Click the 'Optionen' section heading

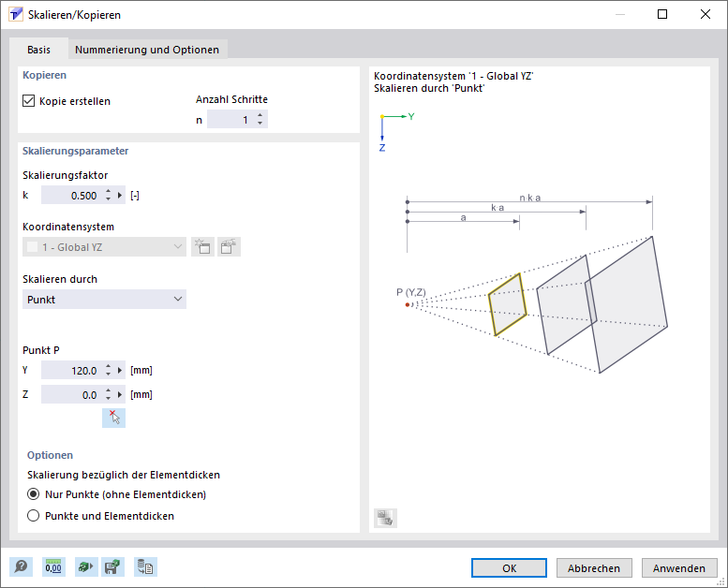(51, 455)
